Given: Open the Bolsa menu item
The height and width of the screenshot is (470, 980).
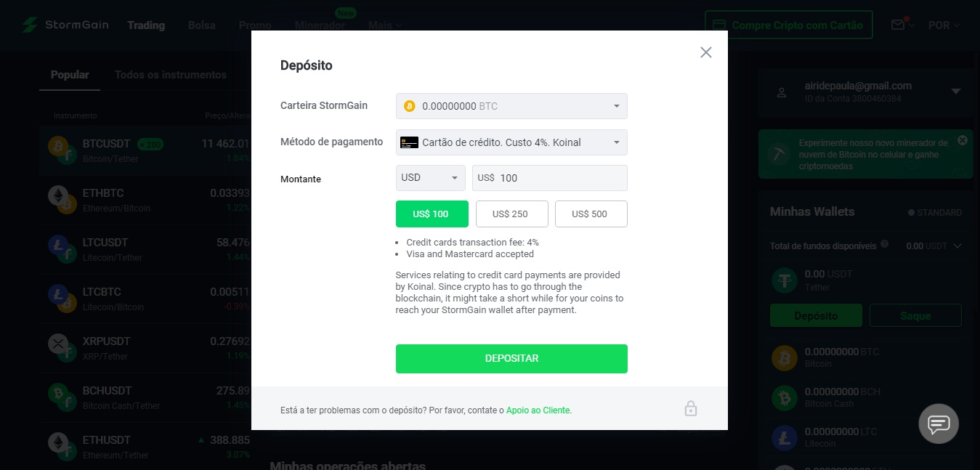Looking at the screenshot, I should [202, 25].
